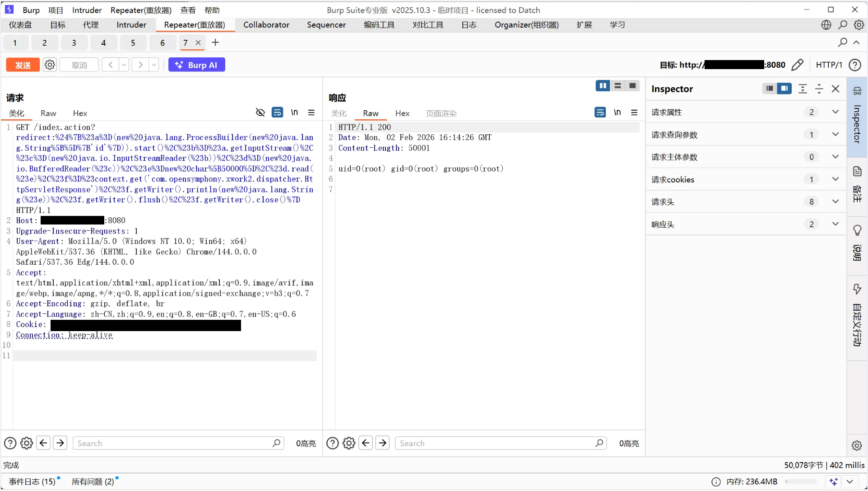Click the Burp AI sparkle icon in status bar

coord(834,482)
